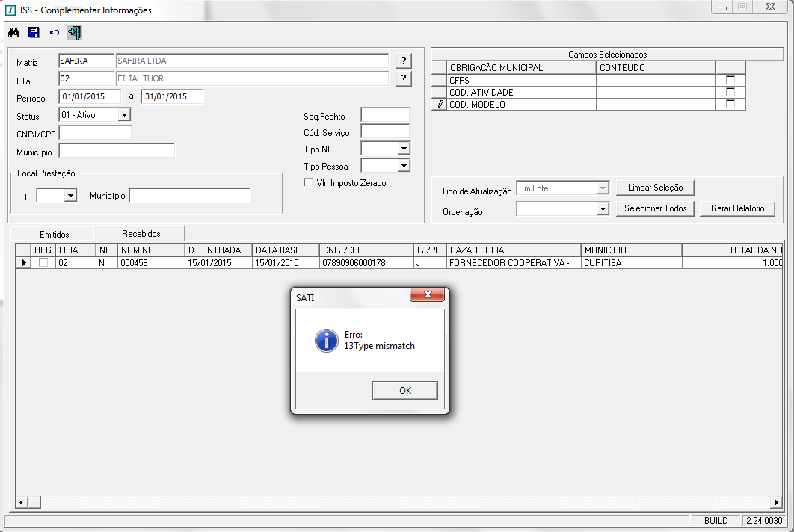Screen dimensions: 794x532
Task: Click the NUM NF cell 000456
Action: [151, 263]
